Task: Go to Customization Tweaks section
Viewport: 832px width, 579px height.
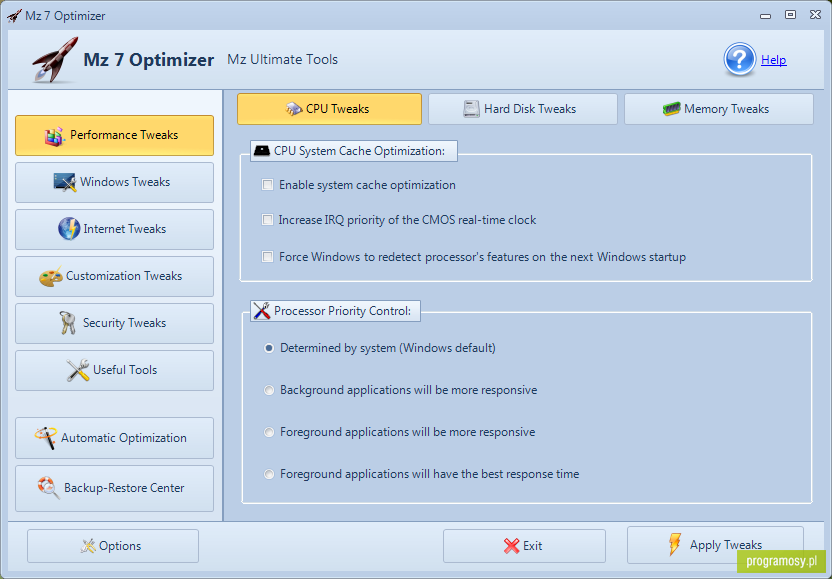Action: click(x=115, y=276)
